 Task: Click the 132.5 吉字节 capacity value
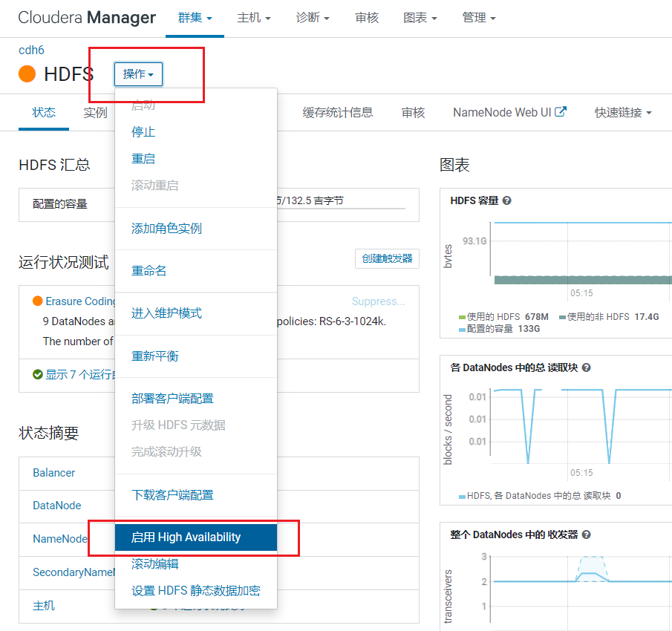point(314,200)
